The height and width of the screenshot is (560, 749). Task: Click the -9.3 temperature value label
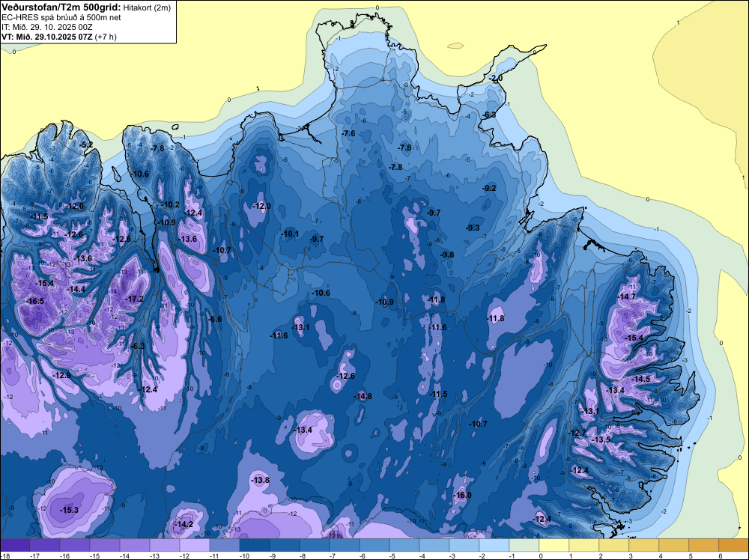tap(473, 228)
